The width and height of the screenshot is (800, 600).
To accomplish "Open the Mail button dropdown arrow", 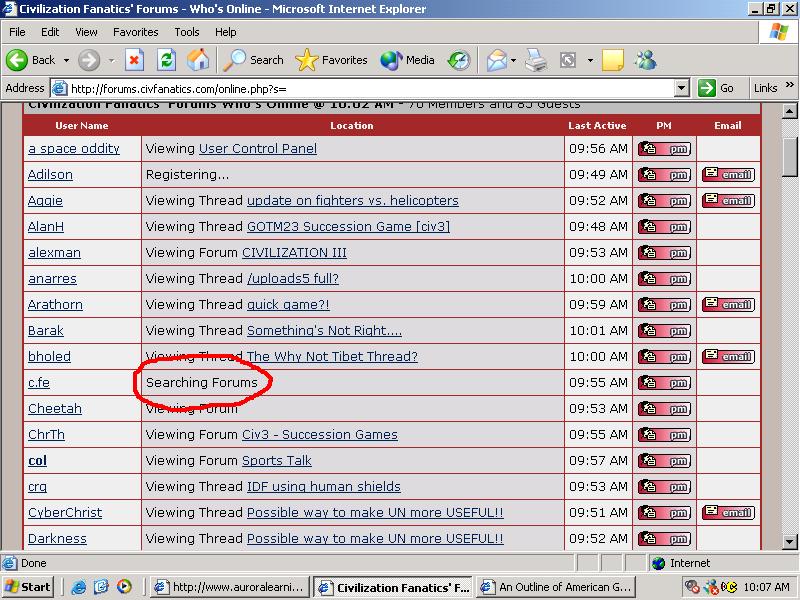I will point(514,60).
